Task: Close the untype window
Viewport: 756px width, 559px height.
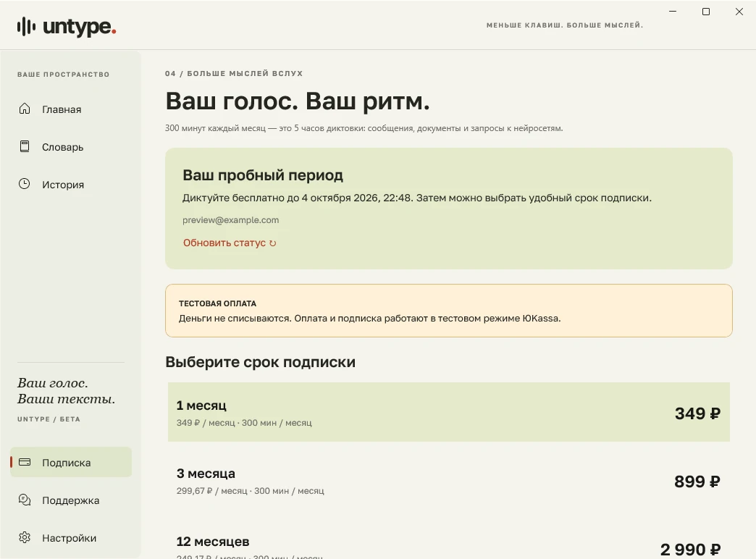Action: pos(739,11)
